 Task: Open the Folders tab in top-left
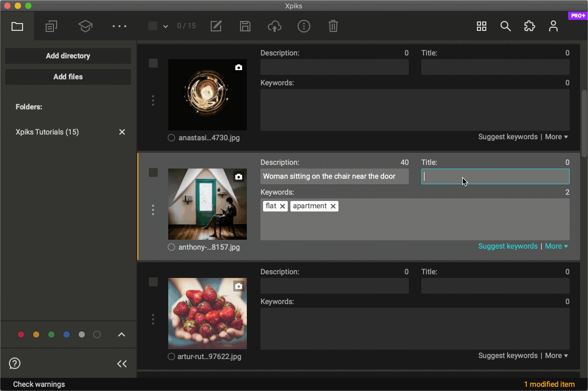pos(17,26)
